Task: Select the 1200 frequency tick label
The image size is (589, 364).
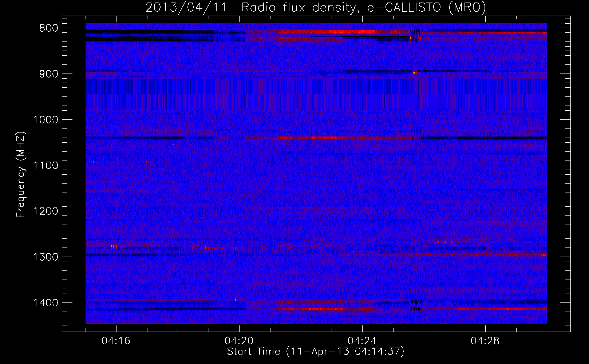Action: click(x=46, y=211)
